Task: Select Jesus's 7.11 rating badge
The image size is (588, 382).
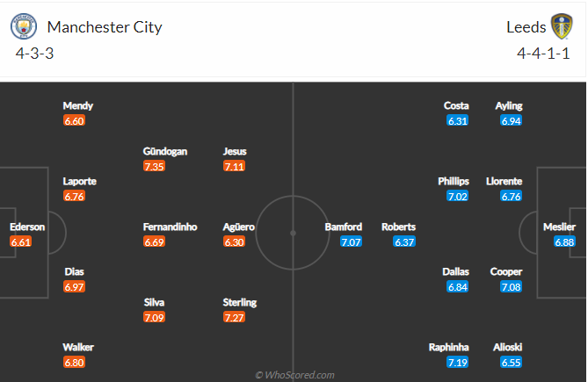Action: pyautogui.click(x=235, y=166)
